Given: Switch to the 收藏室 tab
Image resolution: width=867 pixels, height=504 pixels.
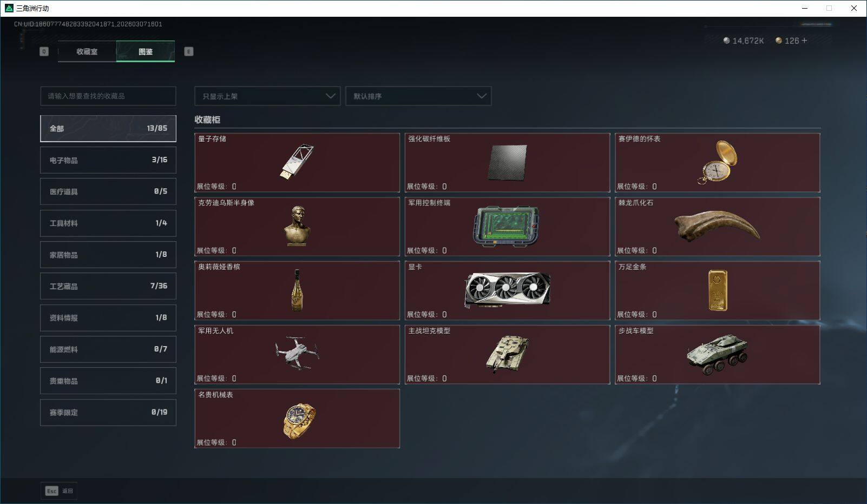Looking at the screenshot, I should click(87, 51).
